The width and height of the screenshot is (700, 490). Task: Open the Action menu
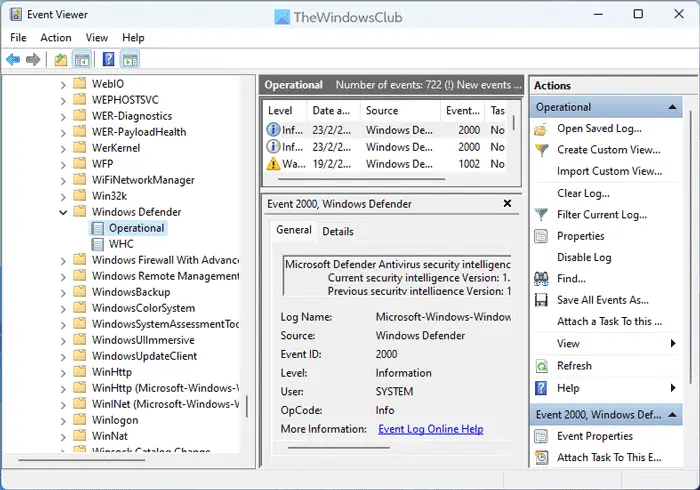coord(56,37)
